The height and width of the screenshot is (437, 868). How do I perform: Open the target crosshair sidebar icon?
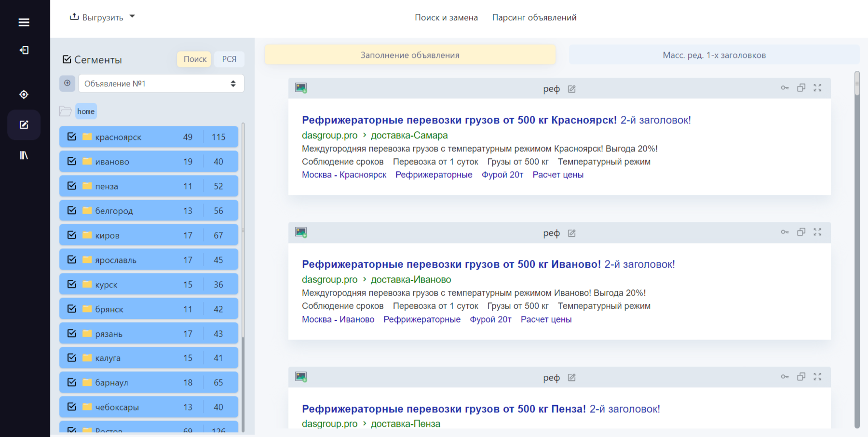[24, 95]
